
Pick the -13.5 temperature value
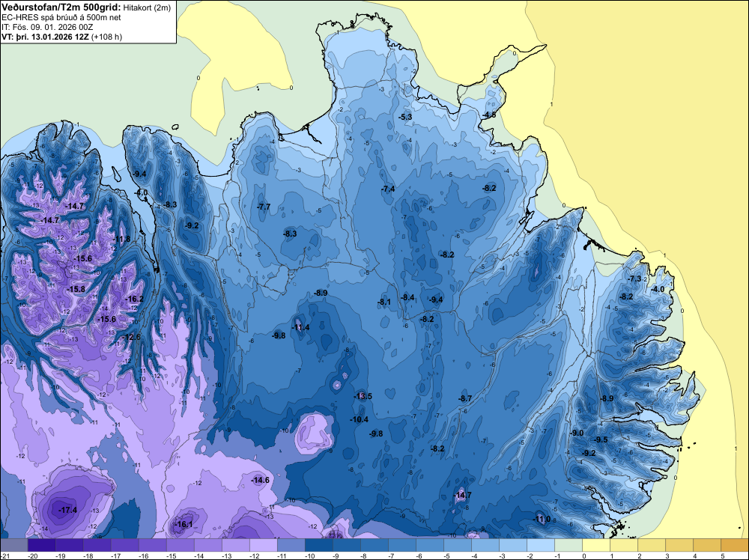(x=363, y=396)
